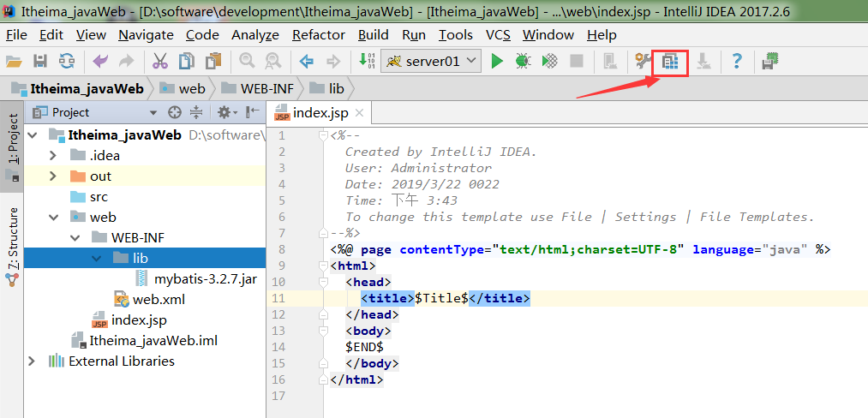Screen dimensions: 868x418
Task: Click the web breadcrumb item
Action: (x=183, y=88)
